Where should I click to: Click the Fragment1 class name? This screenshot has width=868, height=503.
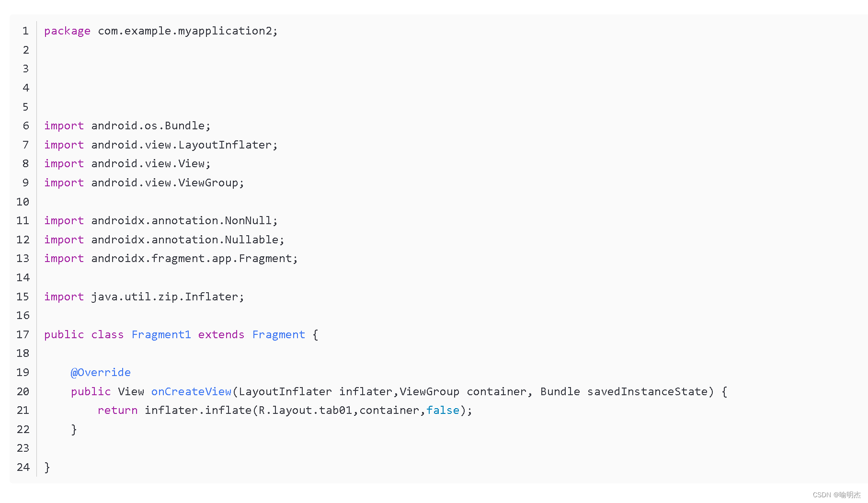click(161, 335)
